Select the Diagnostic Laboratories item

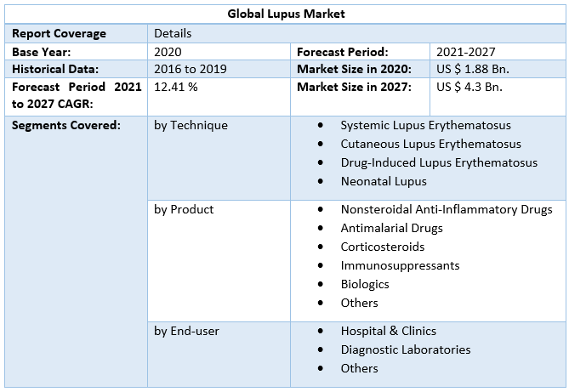tap(406, 349)
